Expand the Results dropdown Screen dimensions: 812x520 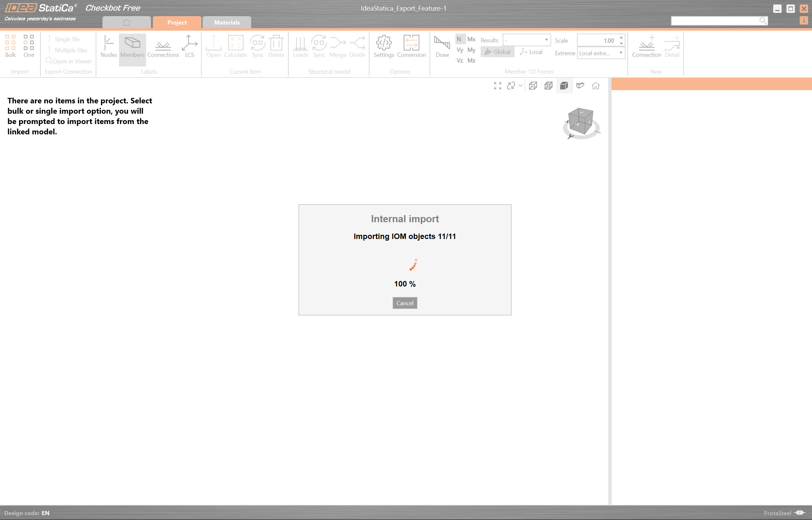point(546,40)
